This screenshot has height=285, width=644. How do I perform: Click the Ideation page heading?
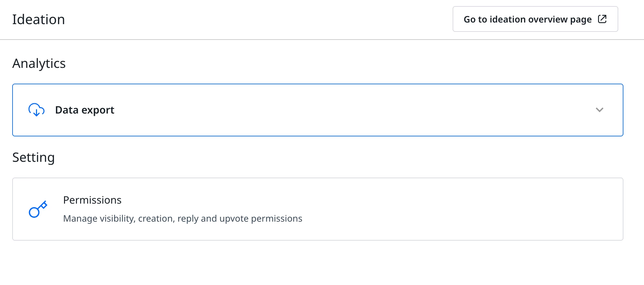pyautogui.click(x=39, y=20)
